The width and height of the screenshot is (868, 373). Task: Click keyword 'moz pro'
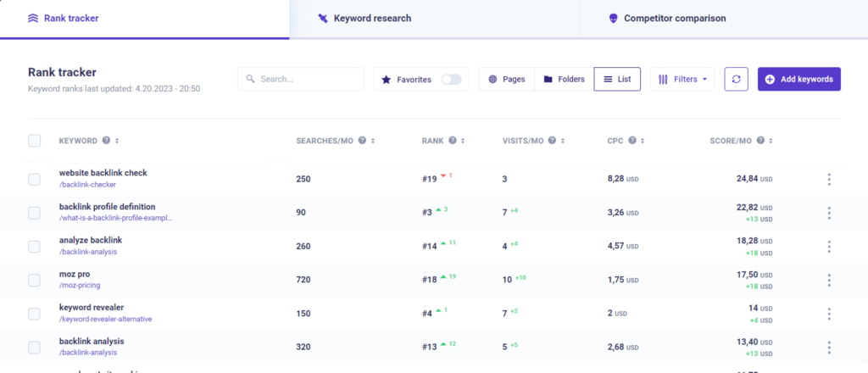pos(75,274)
